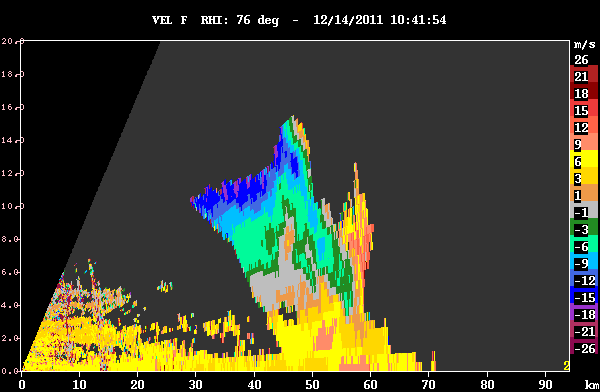Select the 16.0 label on the height axis
600x392 pixels.
point(12,107)
